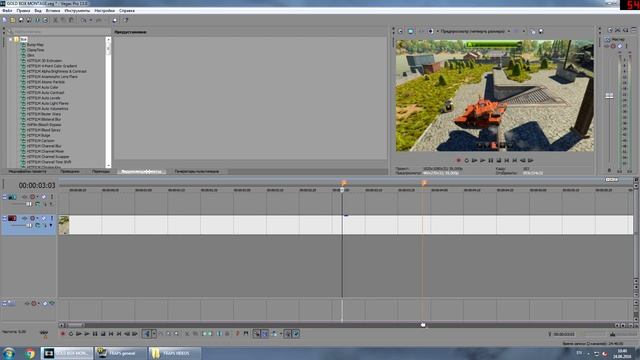The image size is (640, 360).
Task: Toggle Auto Ripple in bottom toolbar
Action: coord(274,334)
